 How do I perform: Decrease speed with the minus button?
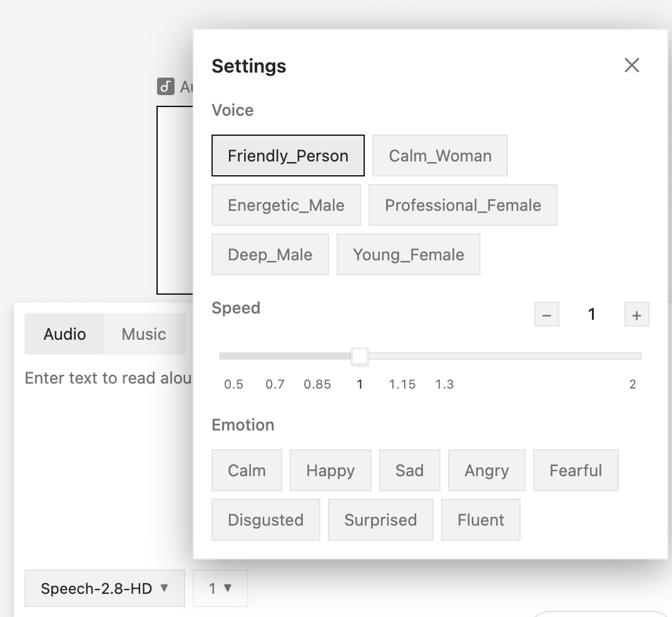coord(547,315)
